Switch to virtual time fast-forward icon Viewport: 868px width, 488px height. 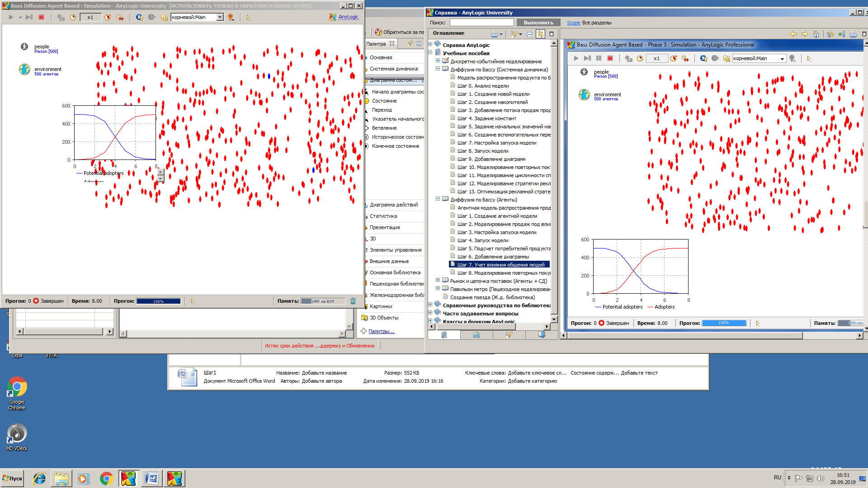click(x=120, y=17)
